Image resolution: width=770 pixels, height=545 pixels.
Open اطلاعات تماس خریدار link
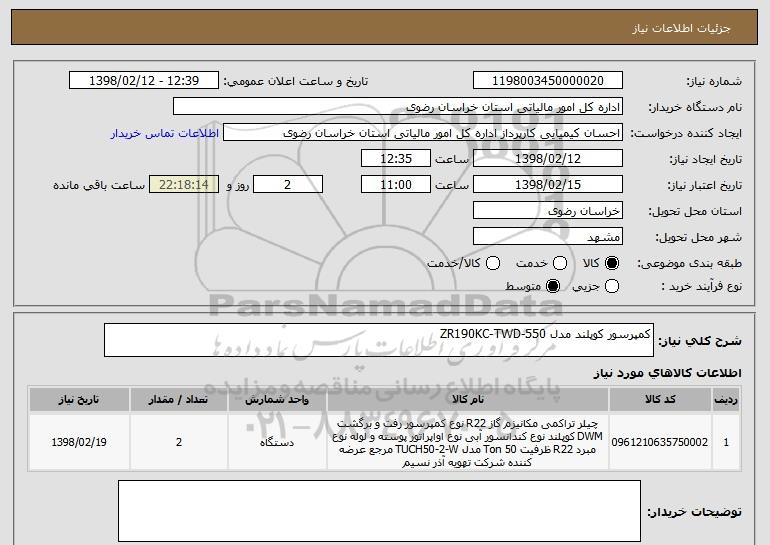click(165, 134)
